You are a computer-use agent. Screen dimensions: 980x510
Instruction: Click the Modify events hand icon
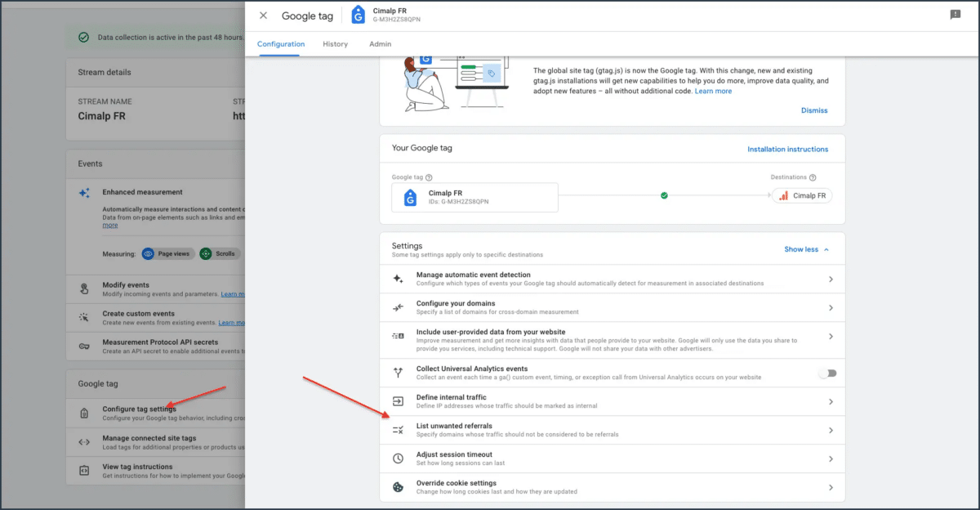tap(84, 289)
